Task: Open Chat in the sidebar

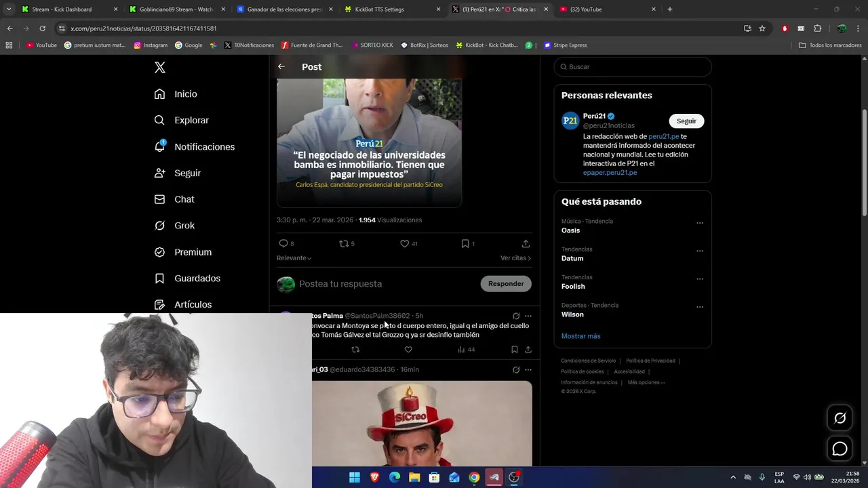Action: [174, 199]
